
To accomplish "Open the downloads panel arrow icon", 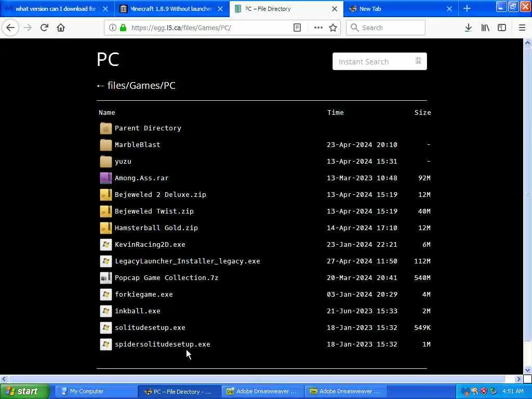I will coord(468,28).
